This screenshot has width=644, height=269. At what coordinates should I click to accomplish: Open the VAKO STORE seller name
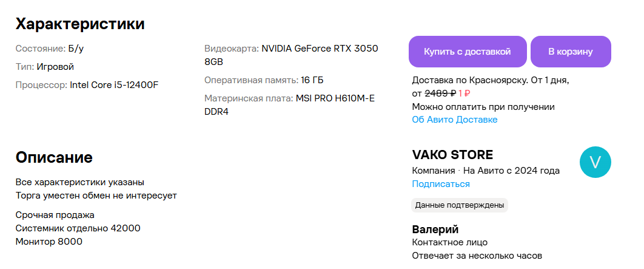click(x=452, y=155)
